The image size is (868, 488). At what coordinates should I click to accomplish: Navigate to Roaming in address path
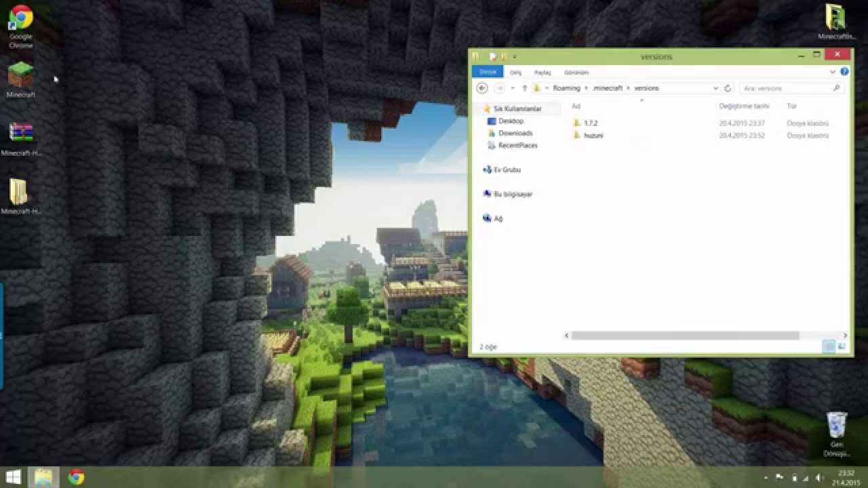click(566, 88)
